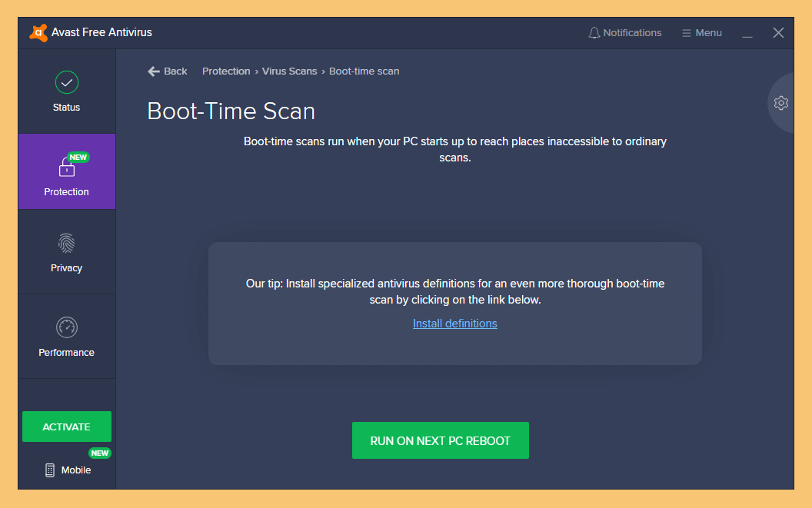Screen dimensions: 812x508
Task: Go Back with the arrow
Action: (x=168, y=71)
